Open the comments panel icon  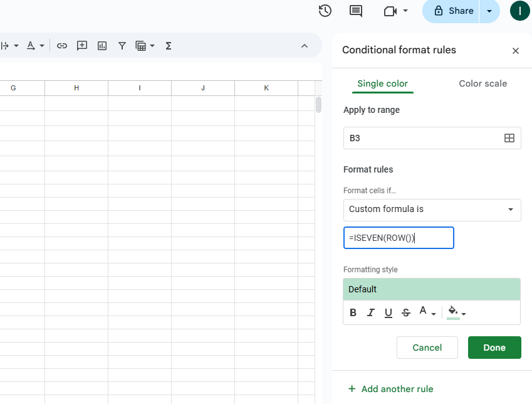click(x=356, y=11)
